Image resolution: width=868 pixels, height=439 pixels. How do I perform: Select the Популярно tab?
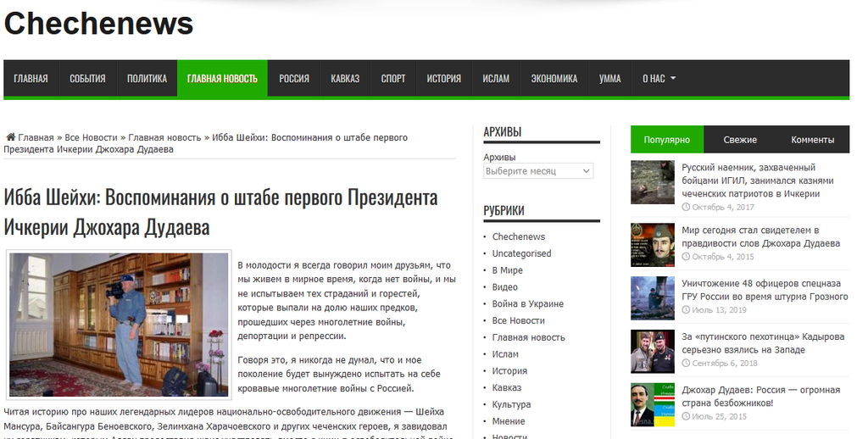666,140
